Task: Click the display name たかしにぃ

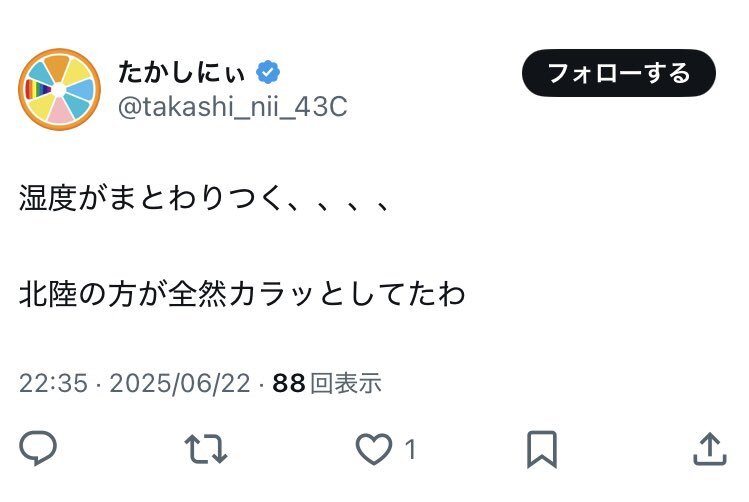Action: point(182,73)
